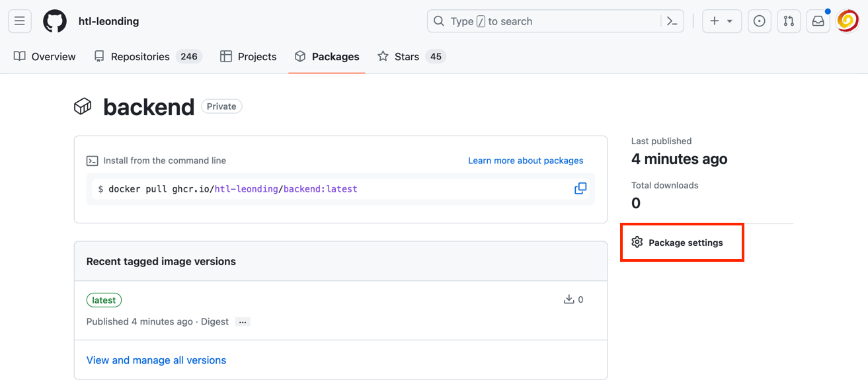This screenshot has width=868, height=392.
Task: Click the Repositories count badge 246
Action: (x=189, y=57)
